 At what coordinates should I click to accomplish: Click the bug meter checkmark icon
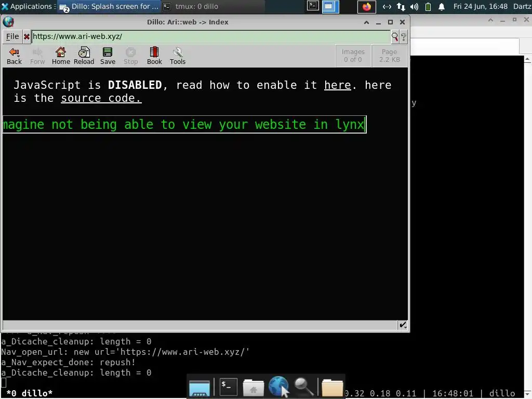403,325
